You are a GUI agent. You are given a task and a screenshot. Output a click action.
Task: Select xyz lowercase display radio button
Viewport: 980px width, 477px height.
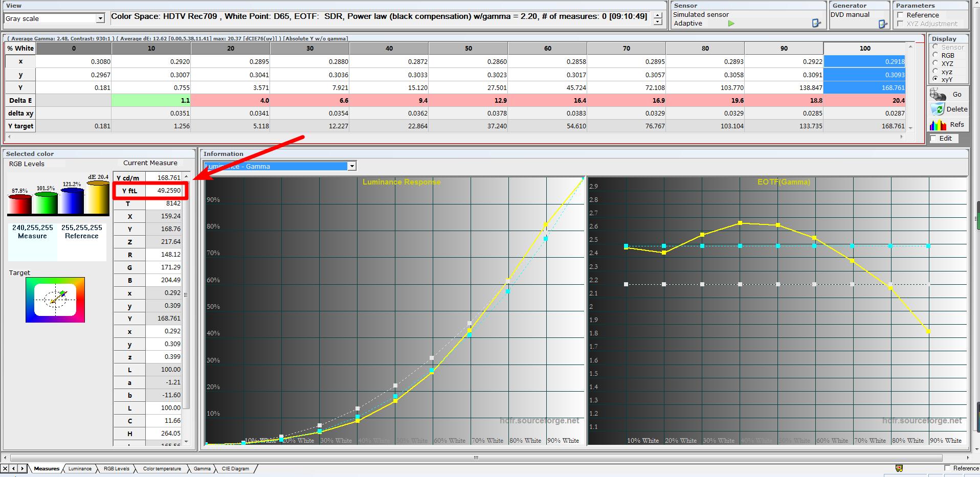click(x=936, y=72)
